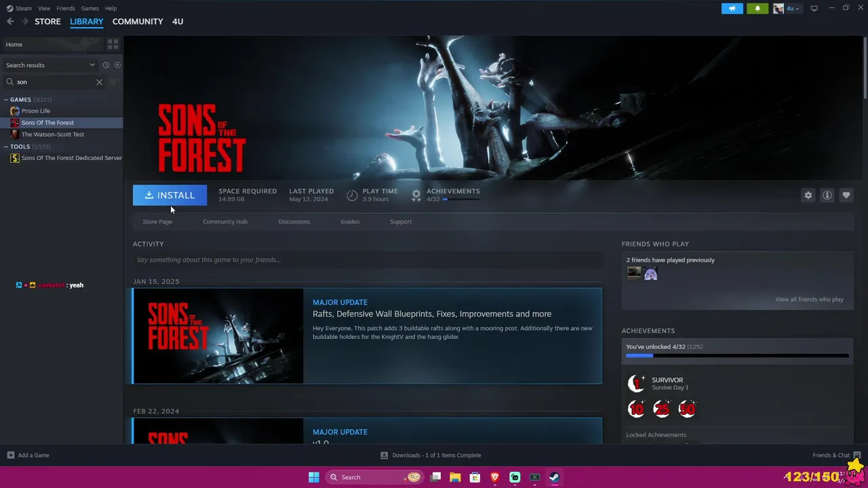Expand the Search results dropdown

50,65
